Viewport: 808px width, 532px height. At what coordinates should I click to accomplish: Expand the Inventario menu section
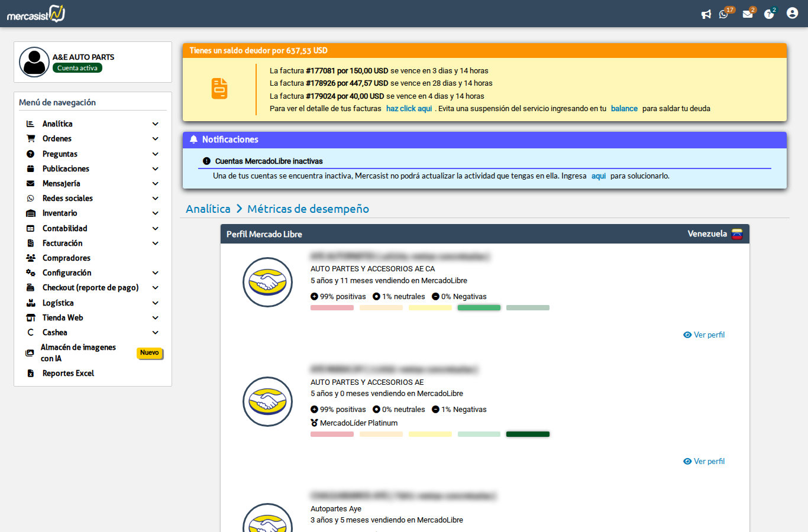(x=92, y=213)
